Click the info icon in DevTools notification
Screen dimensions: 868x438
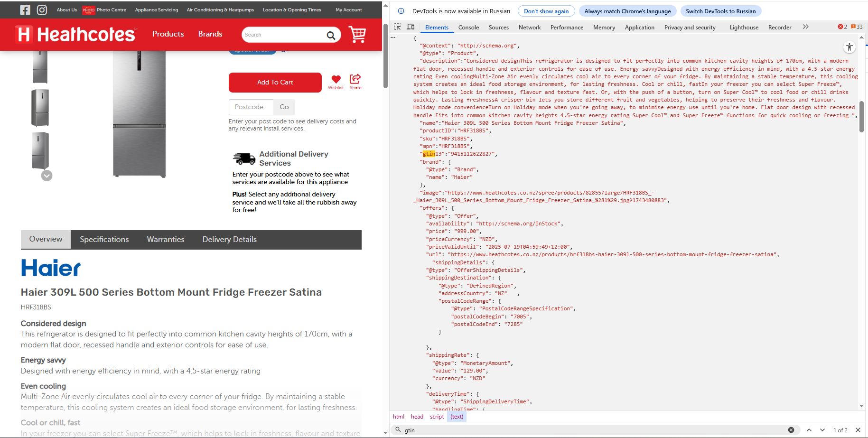click(401, 11)
